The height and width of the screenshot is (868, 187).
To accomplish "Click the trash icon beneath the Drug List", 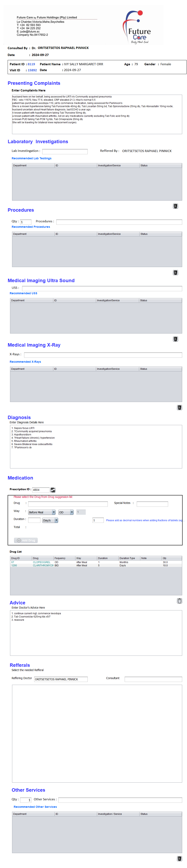I will (179, 601).
